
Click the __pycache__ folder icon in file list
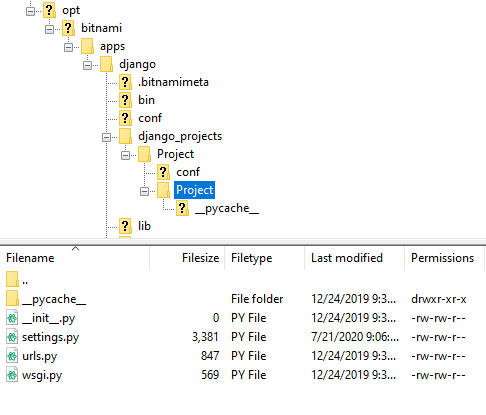[x=12, y=299]
